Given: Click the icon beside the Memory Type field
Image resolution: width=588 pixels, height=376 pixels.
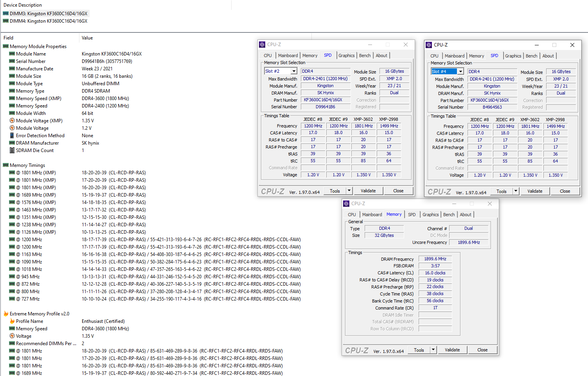Looking at the screenshot, I should click(12, 91).
